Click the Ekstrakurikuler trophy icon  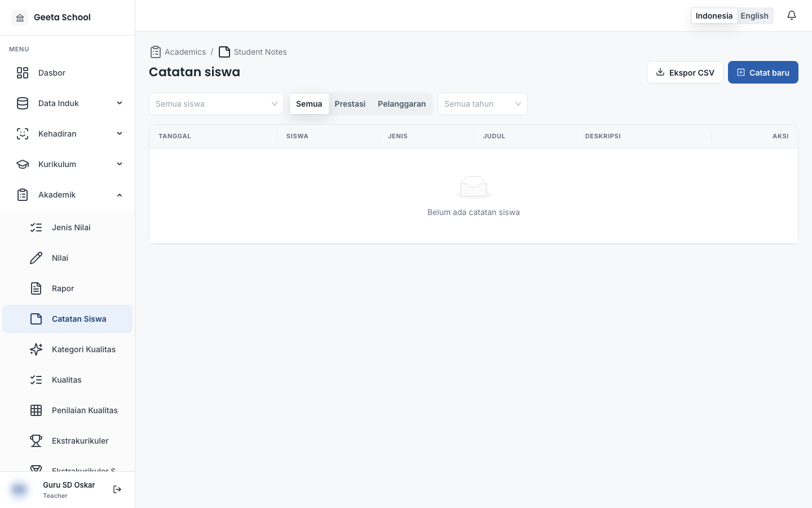click(36, 441)
